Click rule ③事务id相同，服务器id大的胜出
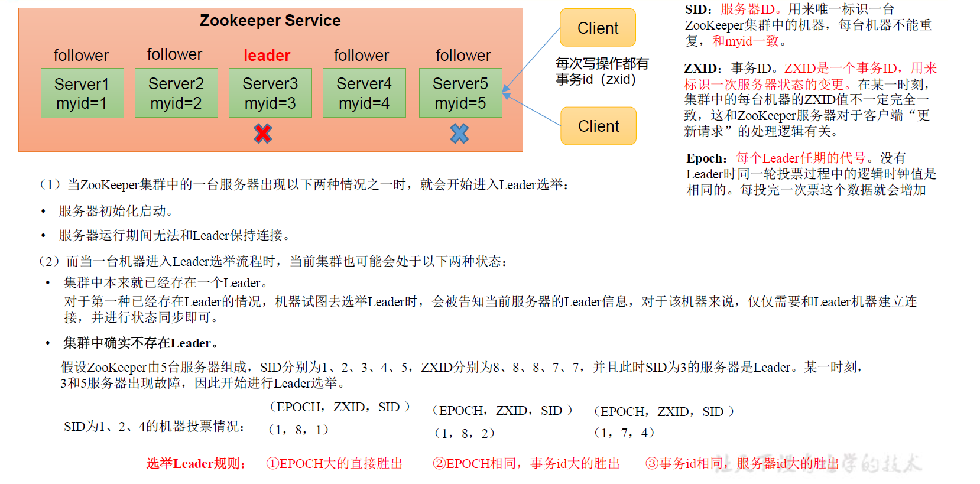Screen dimensions: 980x484 (742, 464)
